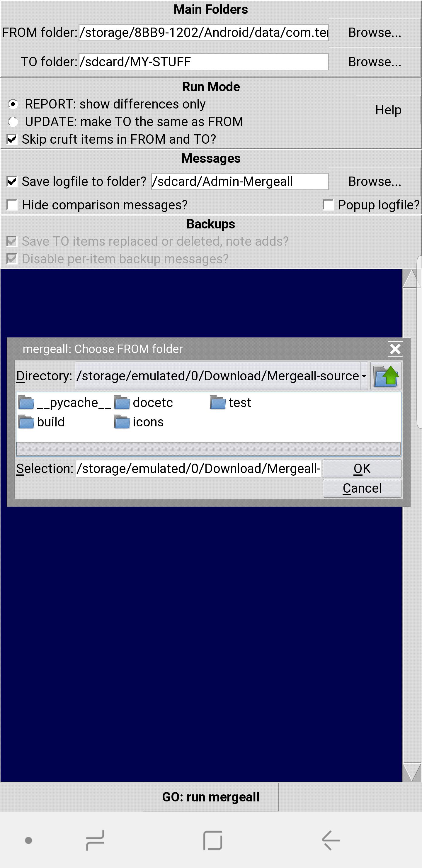Open the __pycache__ folder
Viewport: 422px width, 868px height.
[64, 403]
